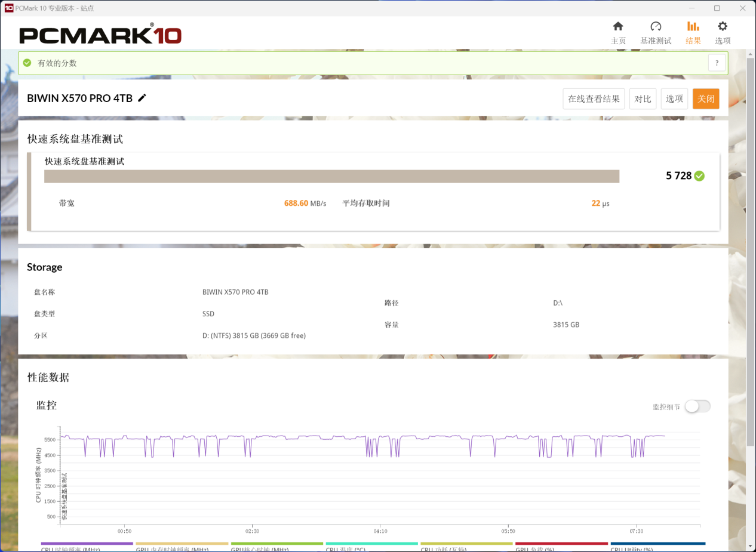This screenshot has height=552, width=756.
Task: Click the scrollbar down arrow
Action: 751,546
